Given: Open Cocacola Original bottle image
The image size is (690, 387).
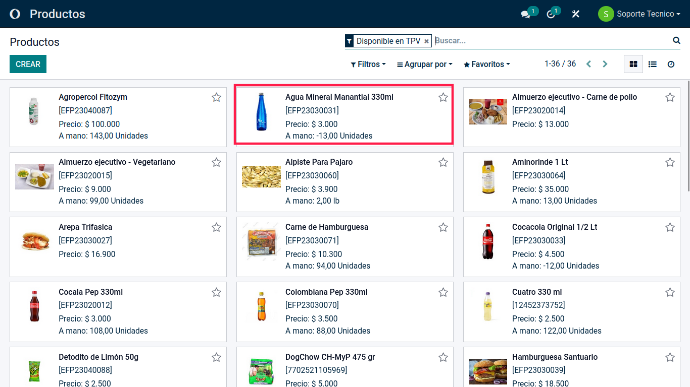Looking at the screenshot, I should coord(488,241).
